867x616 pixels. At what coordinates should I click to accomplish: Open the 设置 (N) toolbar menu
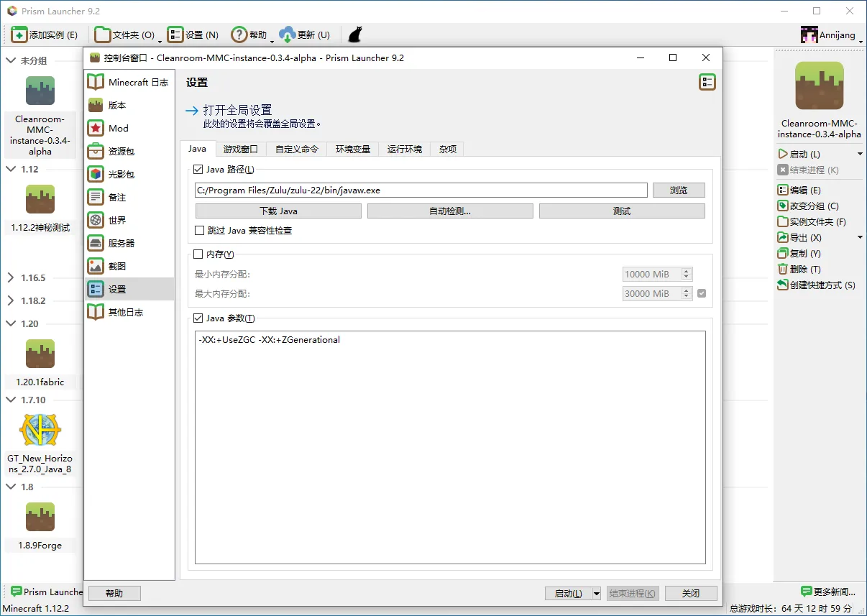(x=193, y=35)
